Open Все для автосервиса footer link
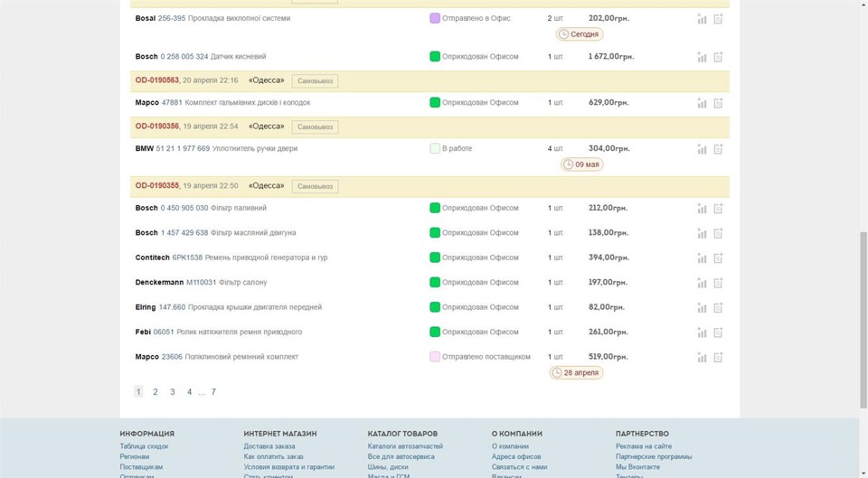This screenshot has height=478, width=868. (401, 456)
